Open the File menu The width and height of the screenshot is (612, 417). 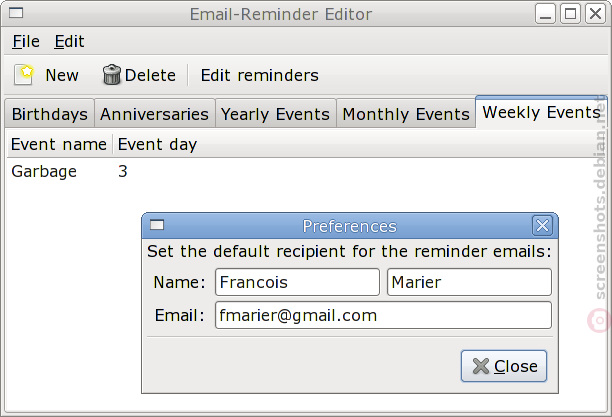tap(26, 41)
